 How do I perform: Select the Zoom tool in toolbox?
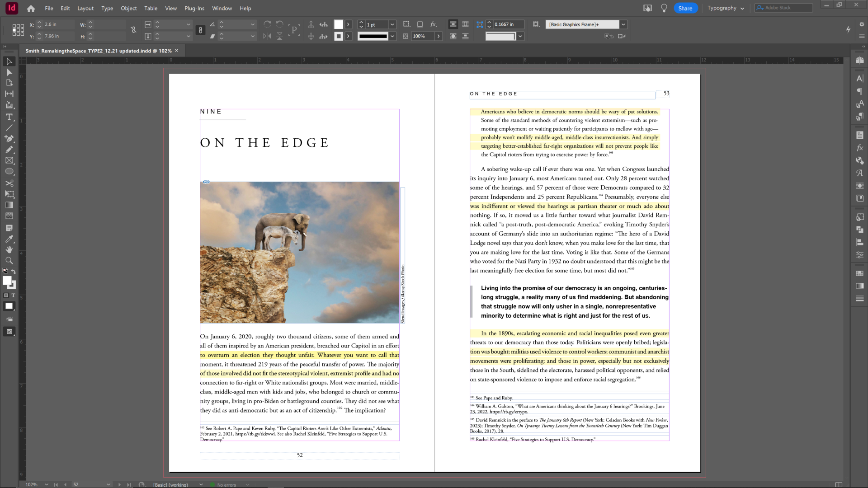(x=9, y=261)
